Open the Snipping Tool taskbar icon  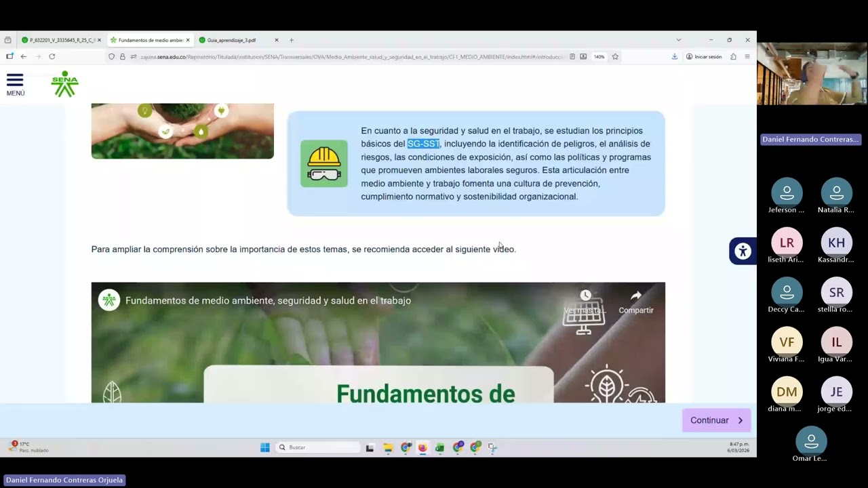[x=492, y=447]
